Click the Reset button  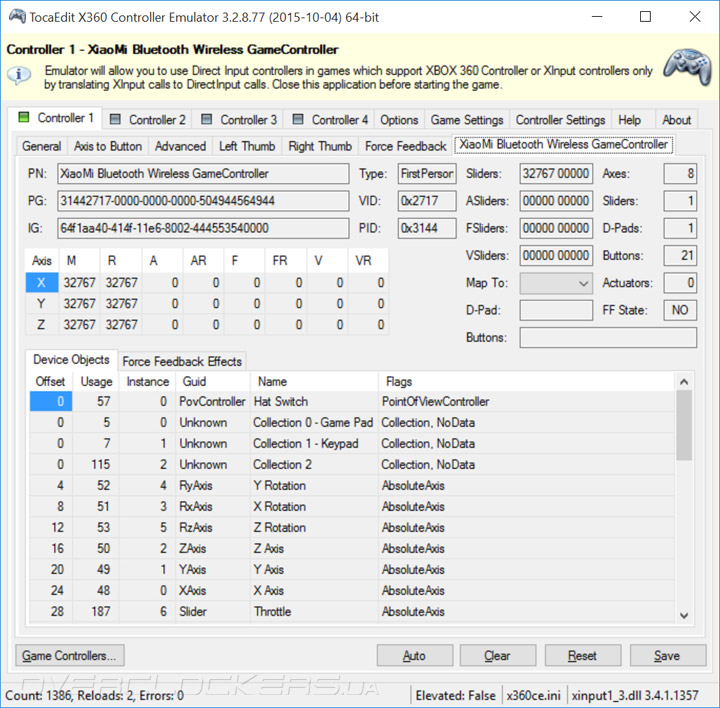pos(583,656)
